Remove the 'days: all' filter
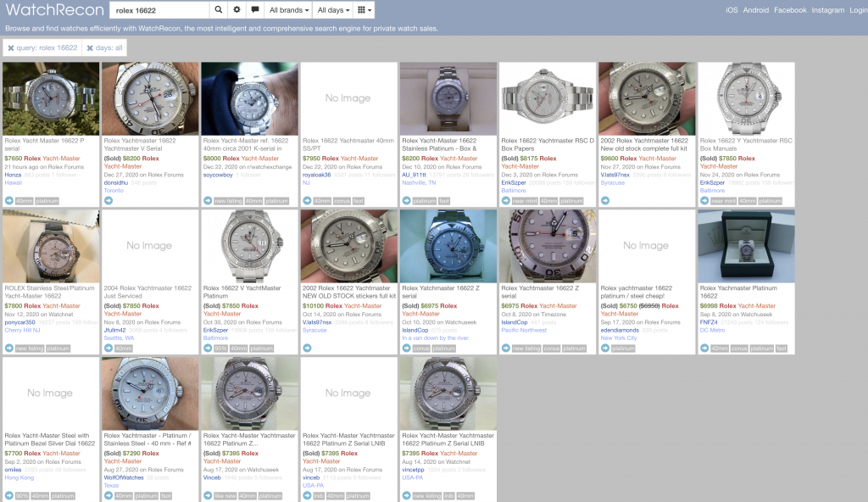 click(104, 47)
